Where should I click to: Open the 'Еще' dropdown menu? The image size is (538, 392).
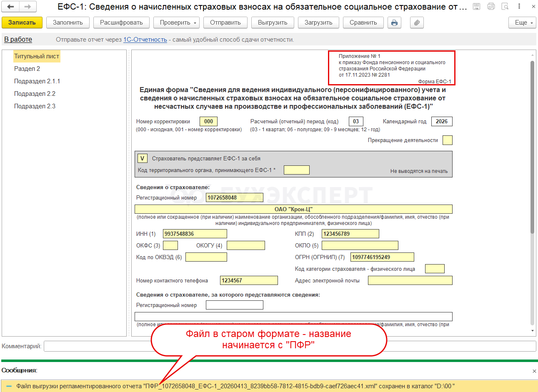[523, 23]
